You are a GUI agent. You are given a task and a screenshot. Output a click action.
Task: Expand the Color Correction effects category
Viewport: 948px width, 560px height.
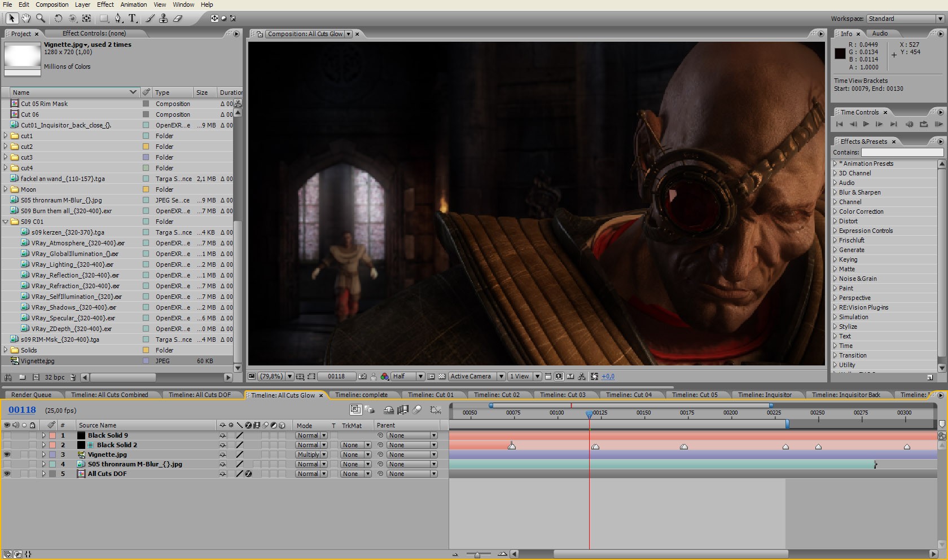(835, 211)
